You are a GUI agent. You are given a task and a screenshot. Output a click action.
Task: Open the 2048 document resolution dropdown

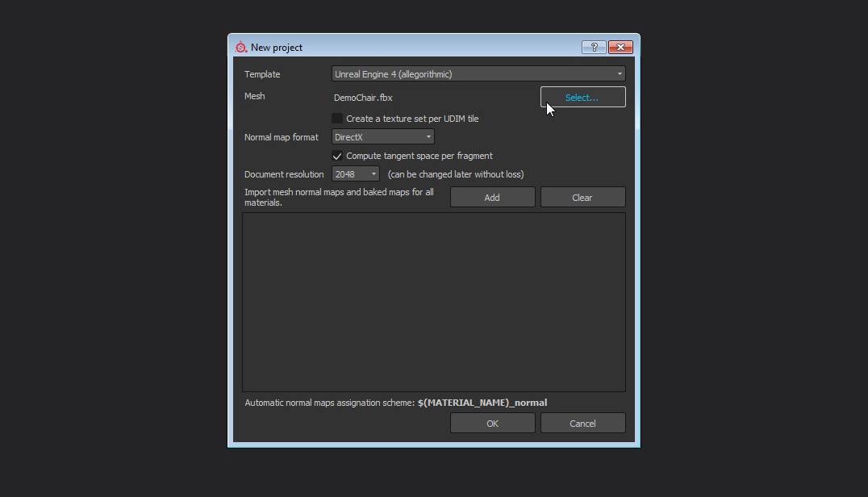pos(356,174)
